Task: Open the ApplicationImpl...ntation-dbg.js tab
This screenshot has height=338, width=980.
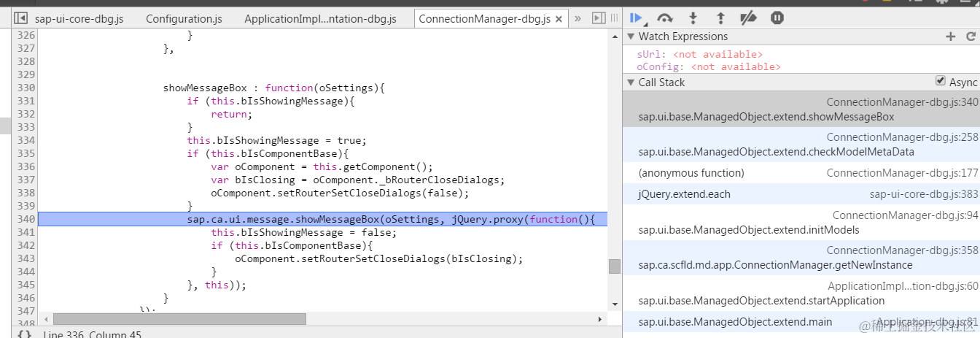Action: click(321, 19)
